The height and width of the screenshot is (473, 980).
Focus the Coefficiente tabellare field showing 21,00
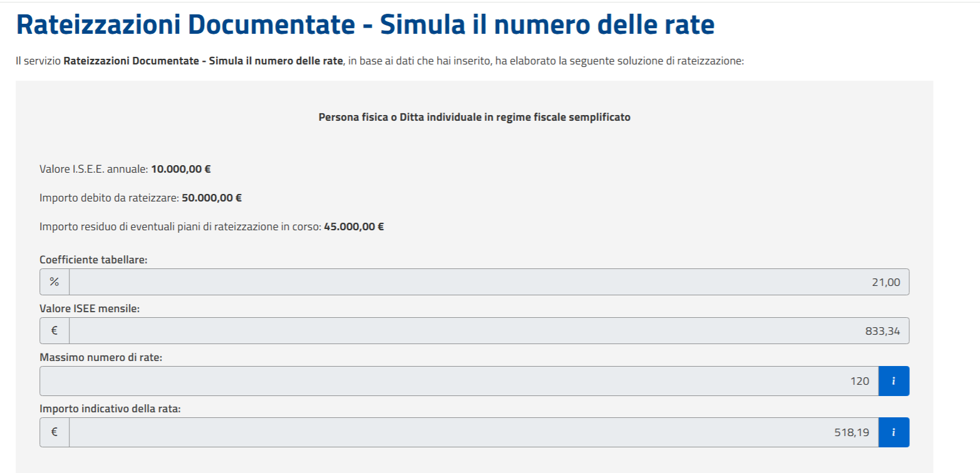coord(488,282)
